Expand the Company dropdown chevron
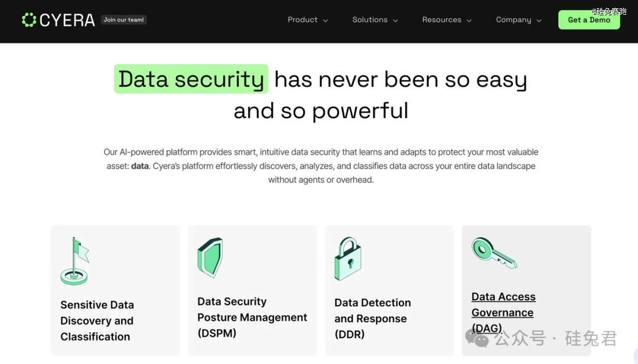The height and width of the screenshot is (364, 638). pos(539,21)
